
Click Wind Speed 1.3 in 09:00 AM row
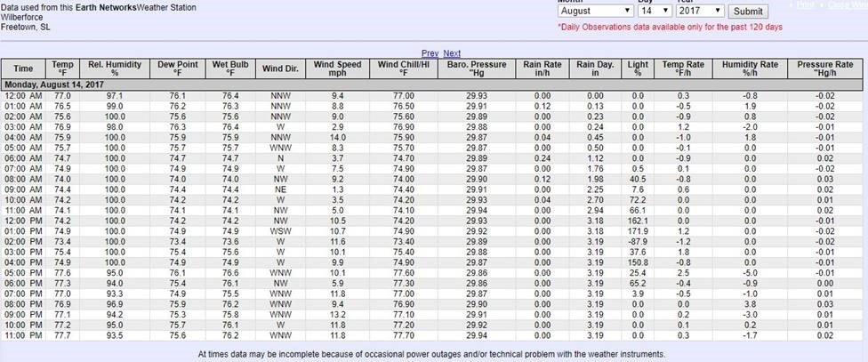338,189
